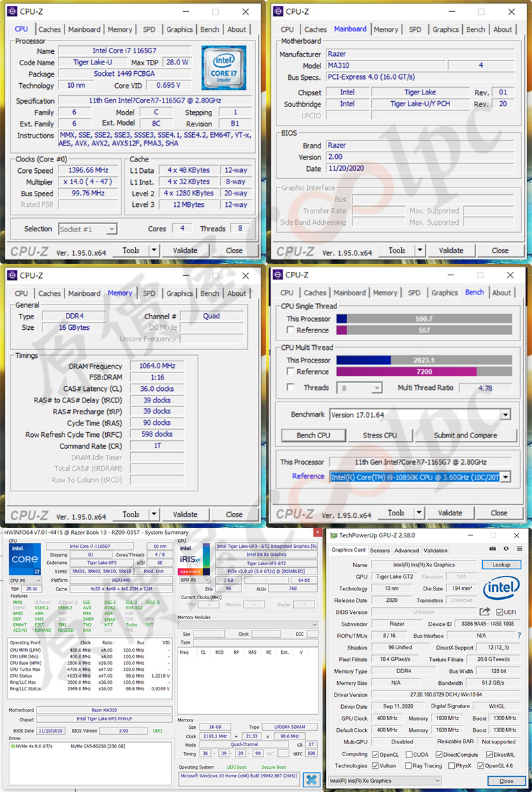Viewport: 532px width, 792px height.
Task: Switch to the Sensors tab in GPU-Z
Action: [380, 551]
